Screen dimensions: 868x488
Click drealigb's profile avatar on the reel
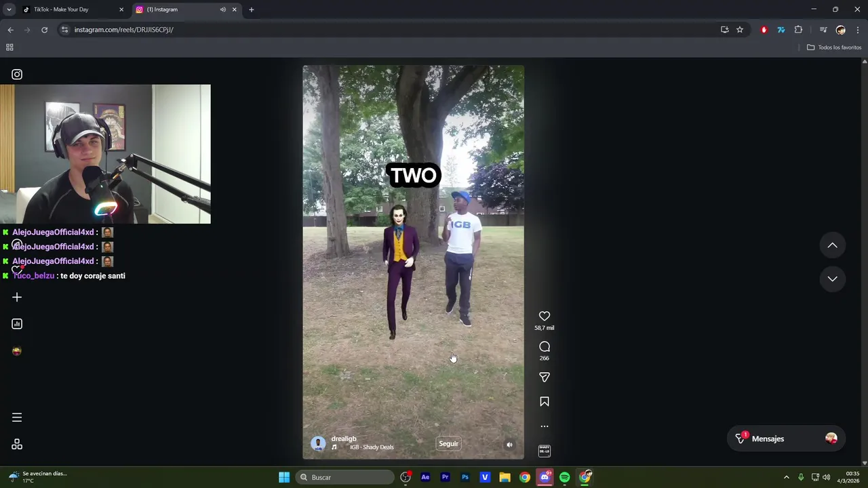point(317,443)
